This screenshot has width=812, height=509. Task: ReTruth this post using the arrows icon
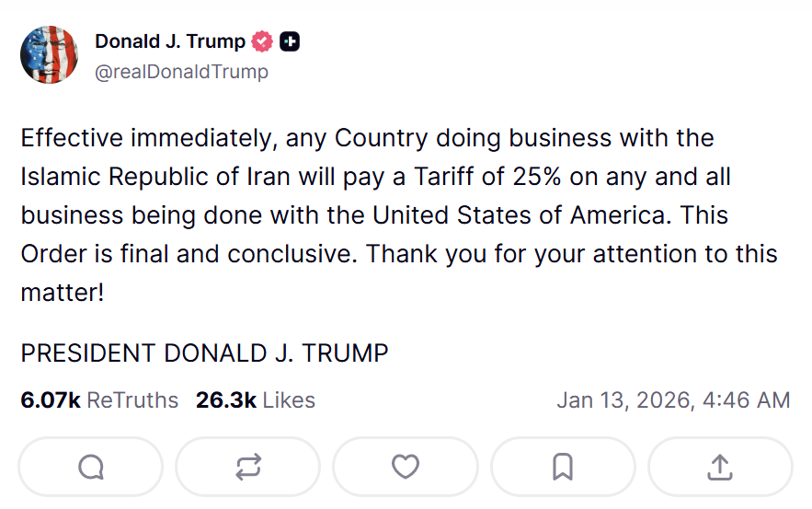click(x=248, y=468)
